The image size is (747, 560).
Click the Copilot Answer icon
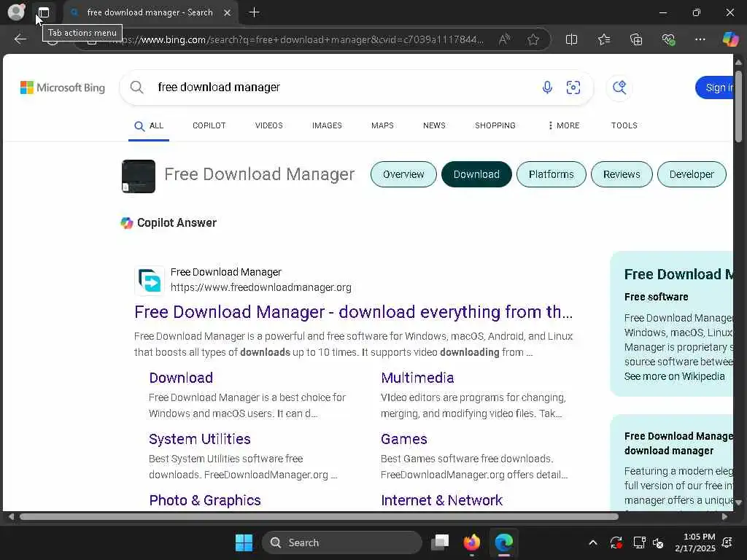[127, 223]
